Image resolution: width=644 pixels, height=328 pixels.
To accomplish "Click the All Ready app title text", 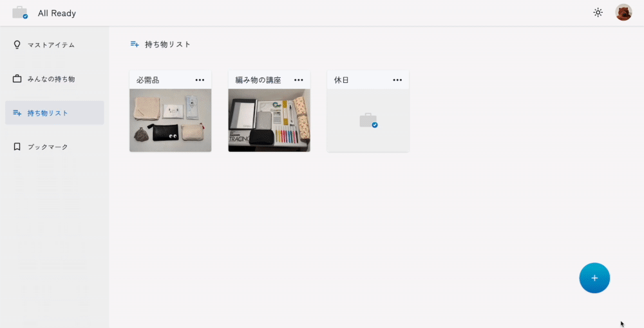I will click(57, 13).
